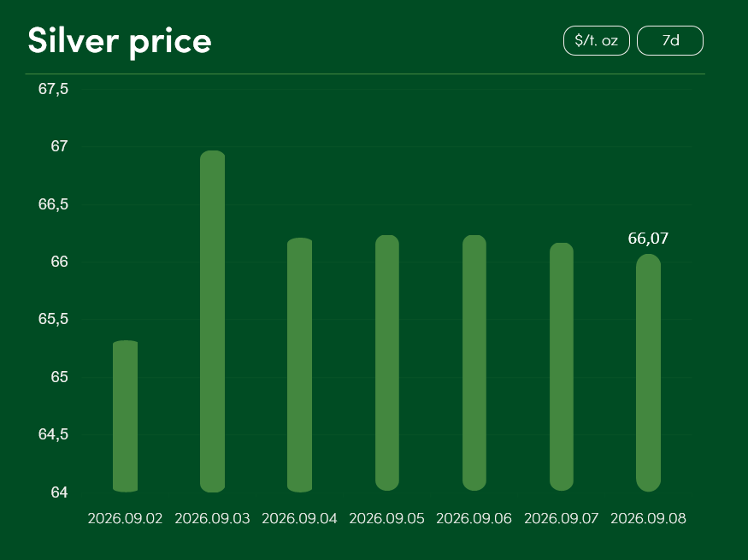This screenshot has height=560, width=748.
Task: Click the 67,5 axis label
Action: pyautogui.click(x=53, y=89)
